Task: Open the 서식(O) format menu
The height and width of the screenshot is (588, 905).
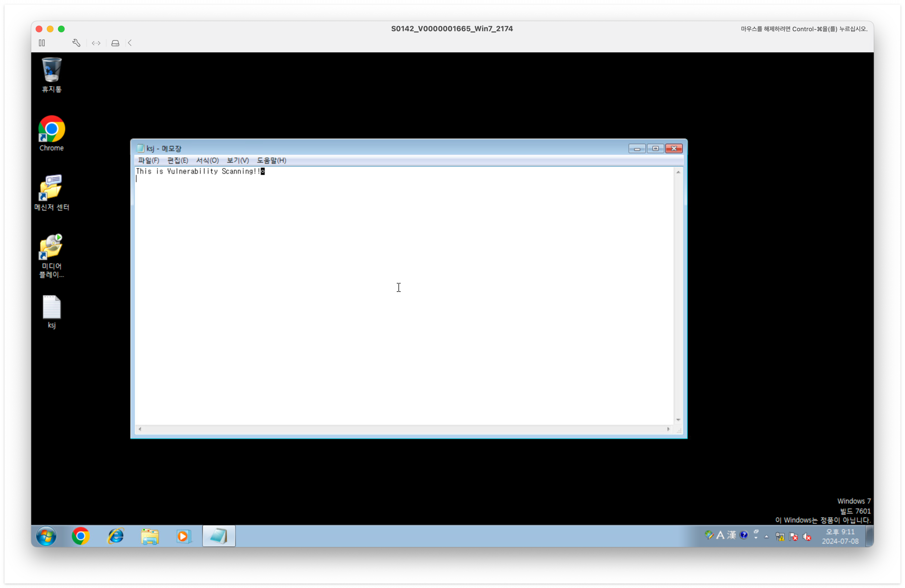Action: coord(207,160)
